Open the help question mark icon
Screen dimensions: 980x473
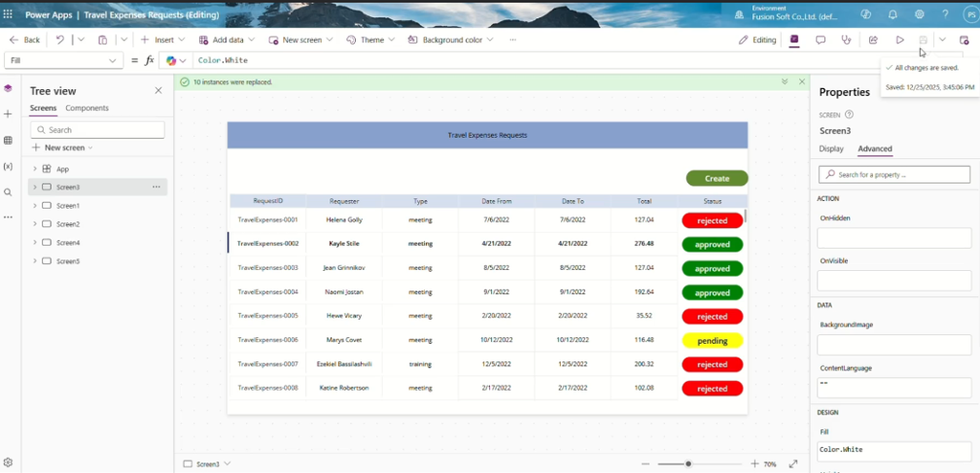(945, 14)
